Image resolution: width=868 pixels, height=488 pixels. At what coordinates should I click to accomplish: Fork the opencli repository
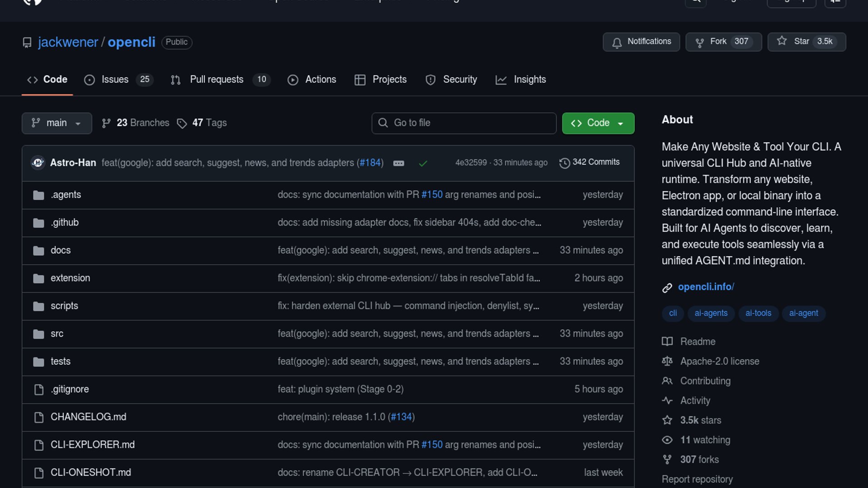tap(723, 42)
